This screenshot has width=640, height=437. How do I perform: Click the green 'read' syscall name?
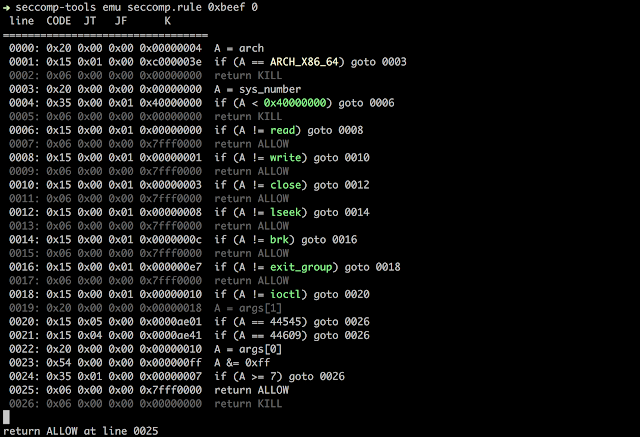(x=282, y=130)
